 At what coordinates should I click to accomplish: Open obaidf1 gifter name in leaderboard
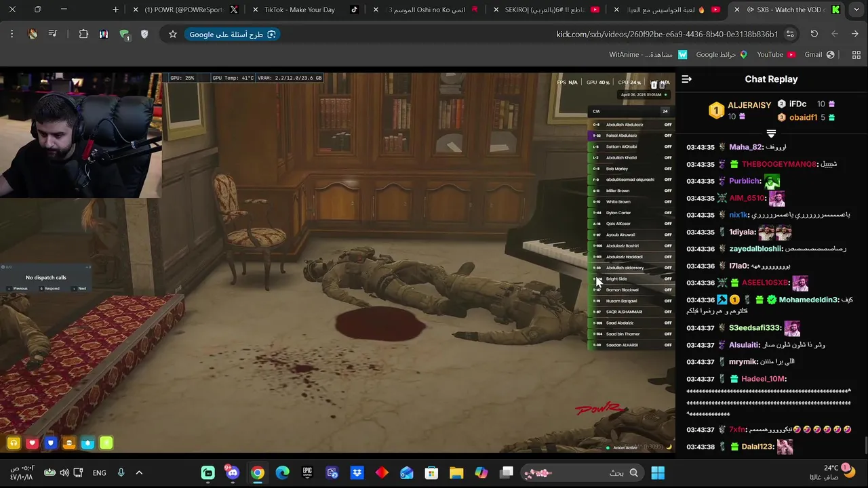tap(803, 117)
